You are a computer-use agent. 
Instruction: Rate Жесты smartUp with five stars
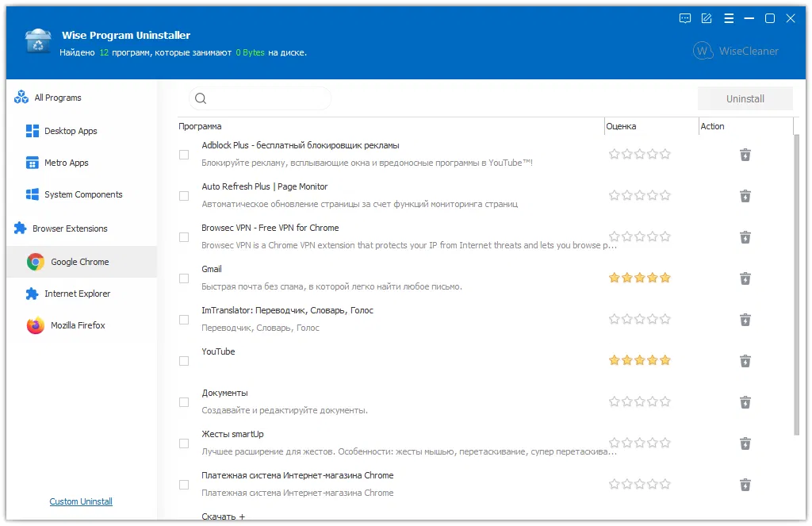tap(665, 443)
